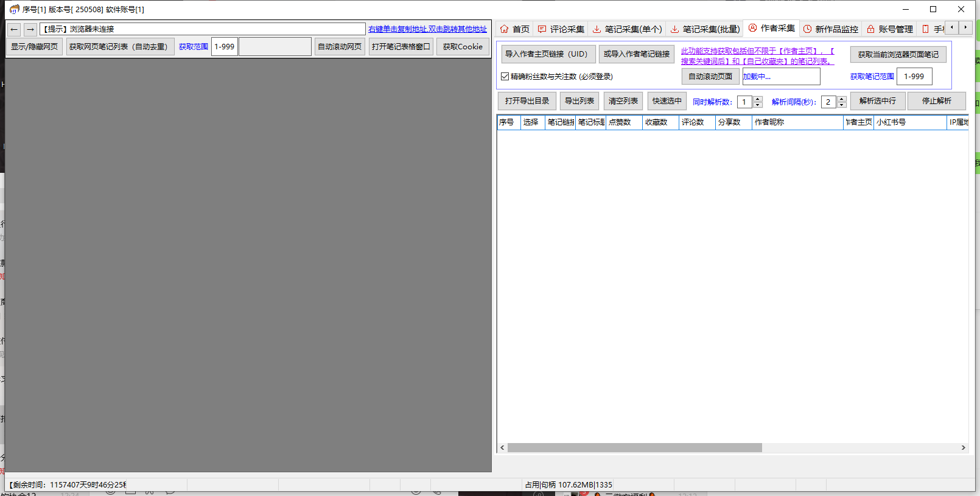This screenshot has width=980, height=496.
Task: Click the 清空列表 button
Action: click(x=623, y=101)
